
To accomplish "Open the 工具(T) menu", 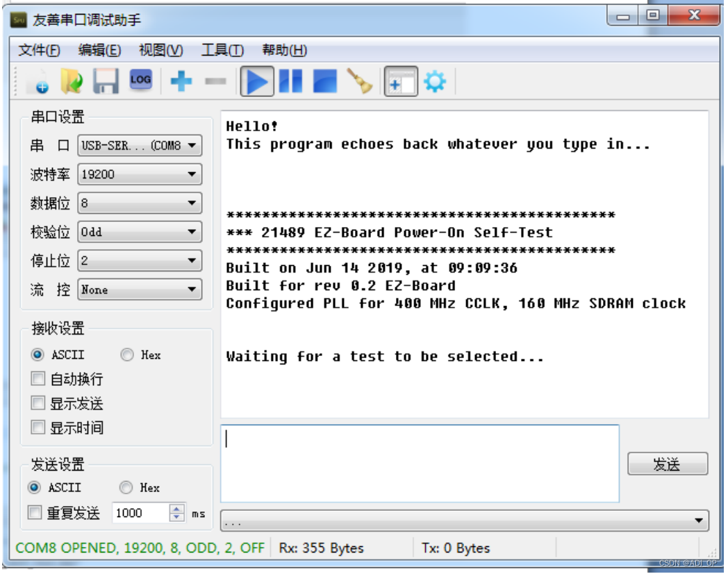I will [x=222, y=50].
